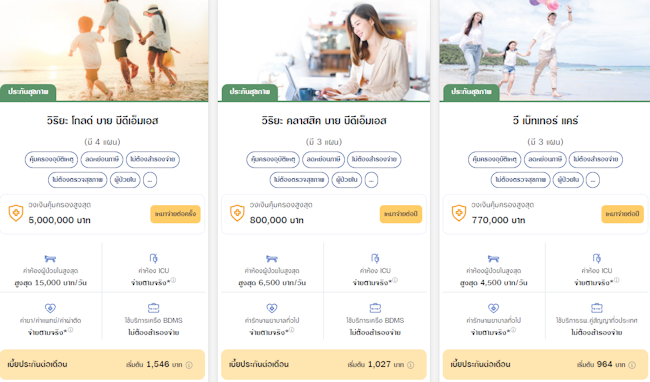
Task: Click the info icon next to 1,546 บาท premium
Action: point(189,365)
